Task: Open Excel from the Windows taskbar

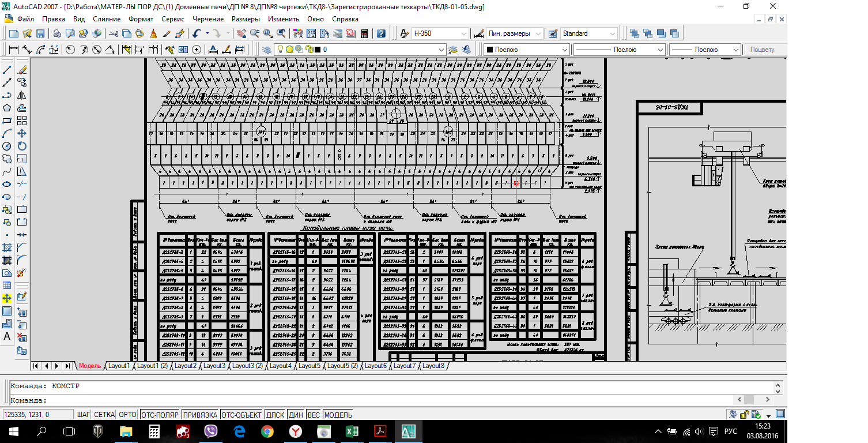Action: point(353,431)
